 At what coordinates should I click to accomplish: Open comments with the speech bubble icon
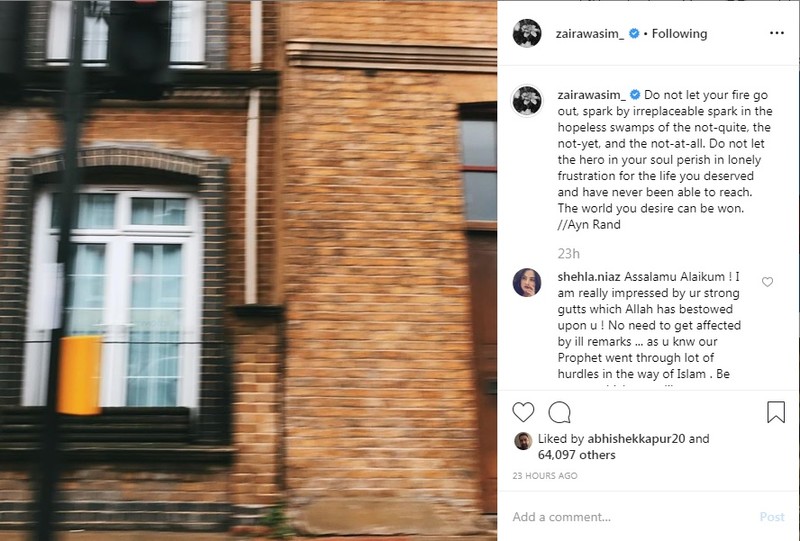[559, 412]
